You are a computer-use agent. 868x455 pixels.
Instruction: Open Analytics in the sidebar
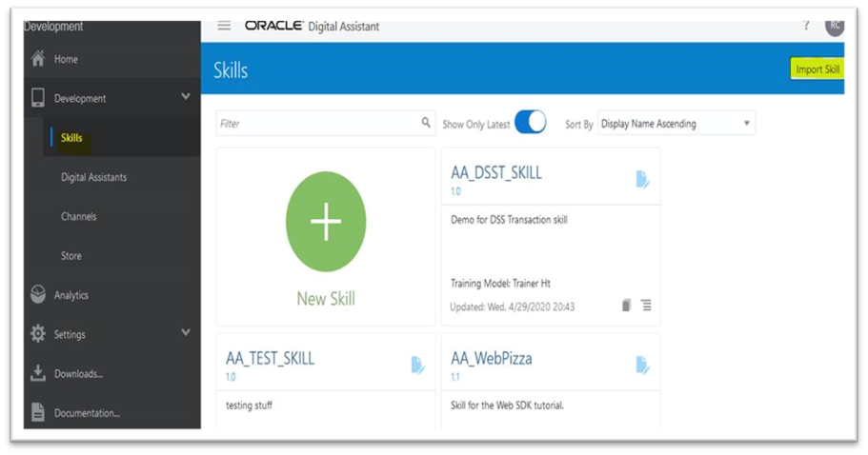click(71, 295)
